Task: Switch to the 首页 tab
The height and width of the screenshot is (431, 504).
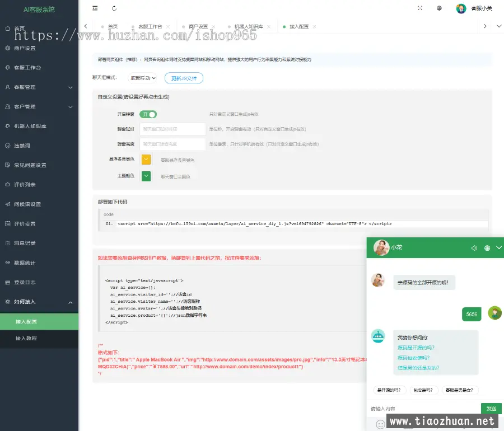Action: (x=113, y=27)
